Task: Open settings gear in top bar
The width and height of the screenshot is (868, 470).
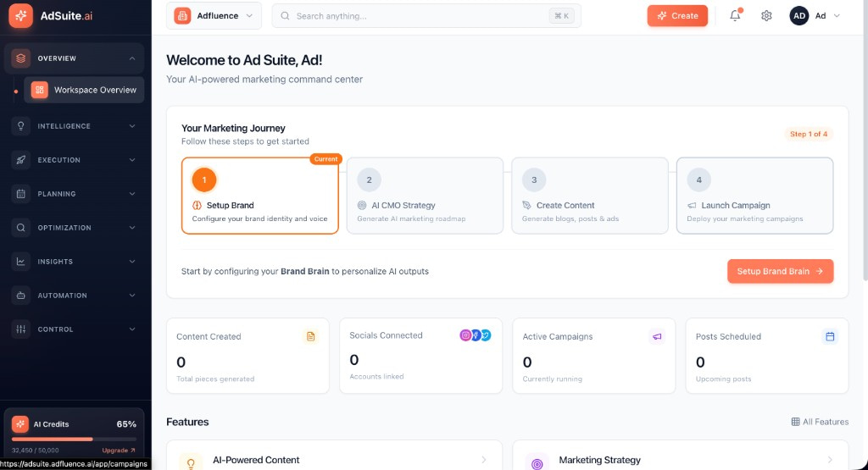Action: pyautogui.click(x=766, y=16)
